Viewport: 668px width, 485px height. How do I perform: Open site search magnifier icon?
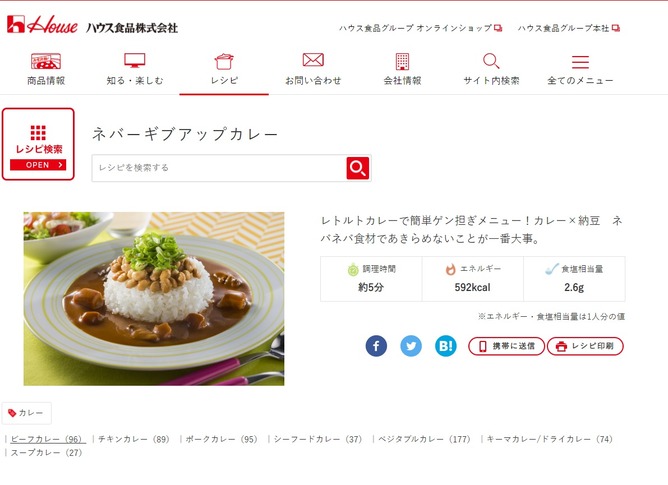point(491,61)
